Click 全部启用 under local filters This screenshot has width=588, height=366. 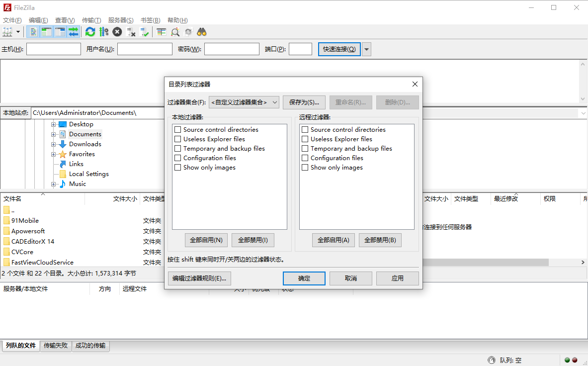point(206,240)
